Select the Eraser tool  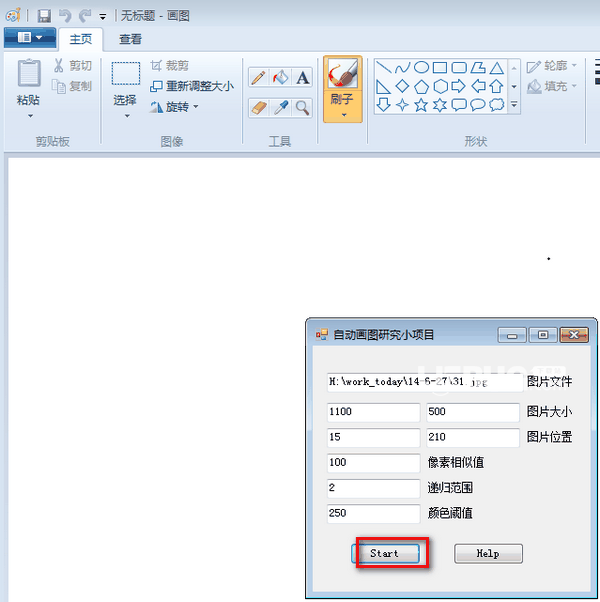click(259, 108)
